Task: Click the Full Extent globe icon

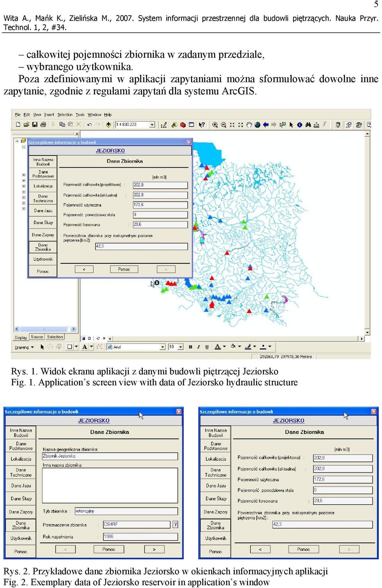Action: (x=257, y=125)
